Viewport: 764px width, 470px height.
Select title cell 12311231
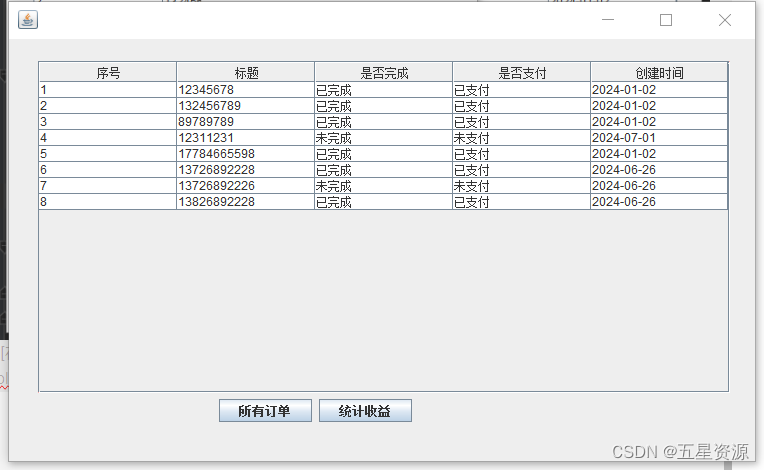pos(246,138)
